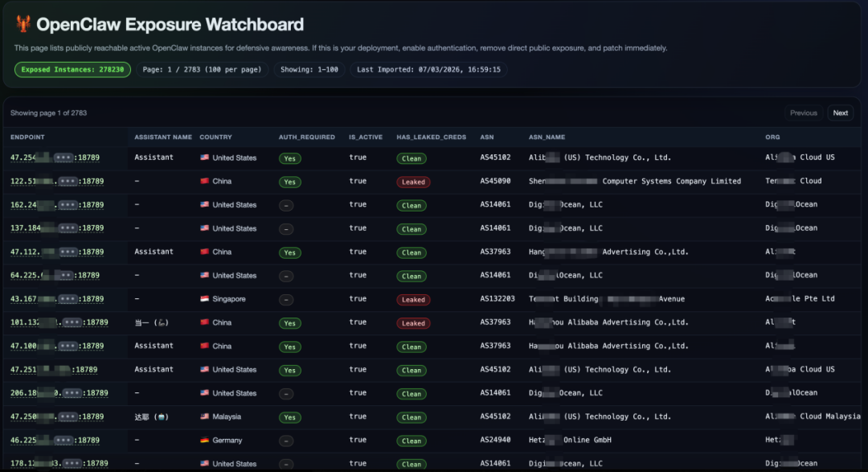The image size is (868, 472).
Task: Open the endpoint link starting with 43.167
Action: pos(56,299)
